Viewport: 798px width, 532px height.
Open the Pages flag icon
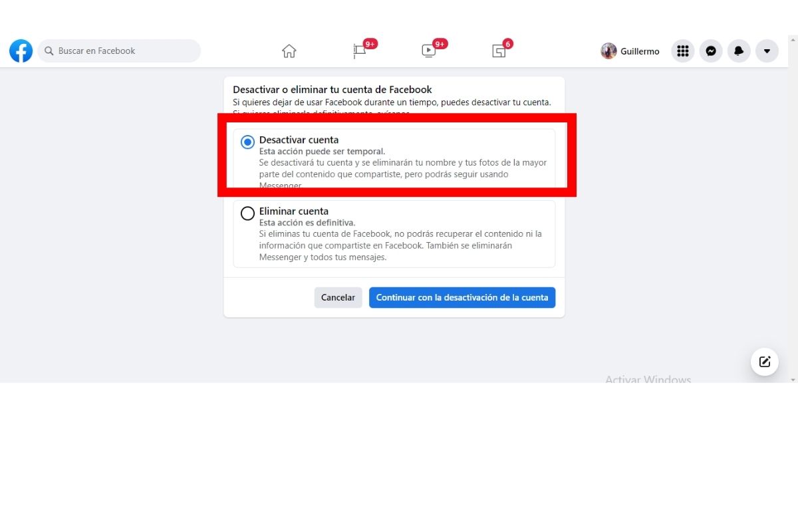[x=359, y=51]
